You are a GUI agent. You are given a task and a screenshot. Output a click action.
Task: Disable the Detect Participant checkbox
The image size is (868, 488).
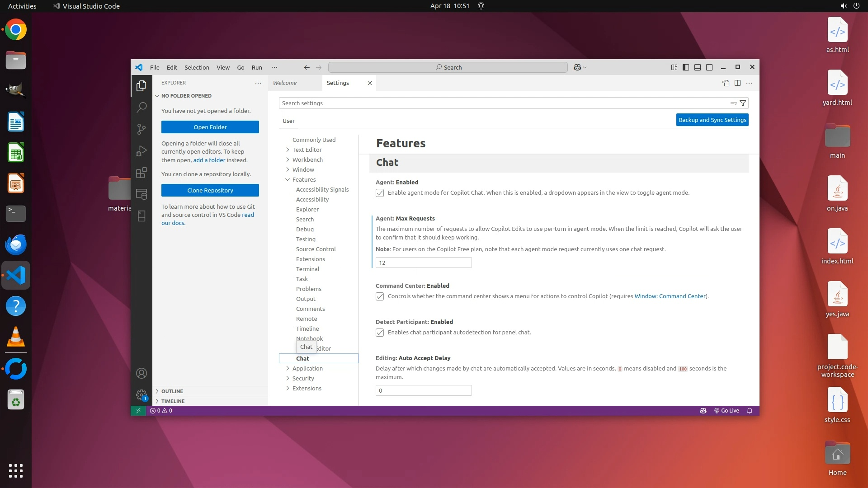(x=380, y=333)
